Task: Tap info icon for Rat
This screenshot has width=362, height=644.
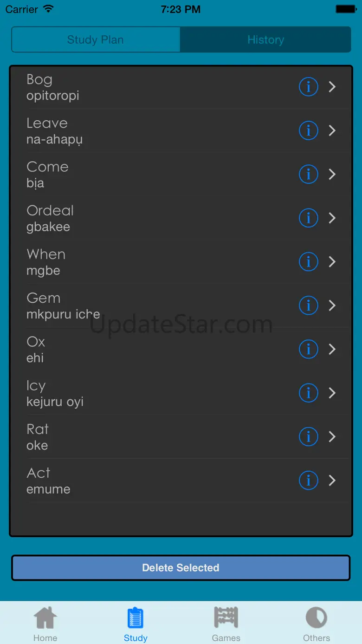Action: pyautogui.click(x=308, y=436)
